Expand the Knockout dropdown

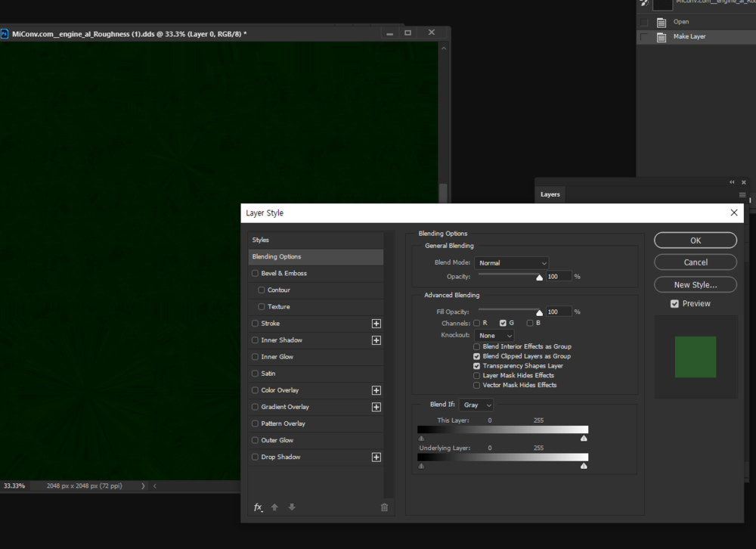tap(495, 336)
